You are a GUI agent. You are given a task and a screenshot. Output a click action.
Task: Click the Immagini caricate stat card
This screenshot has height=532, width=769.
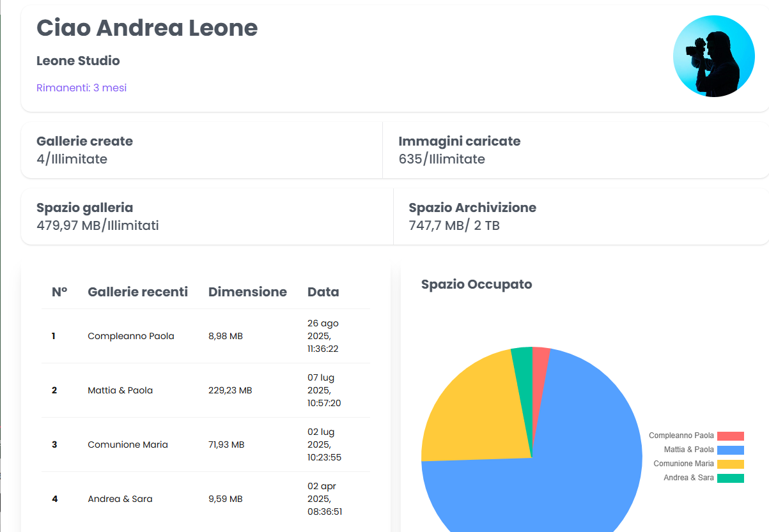tap(575, 150)
